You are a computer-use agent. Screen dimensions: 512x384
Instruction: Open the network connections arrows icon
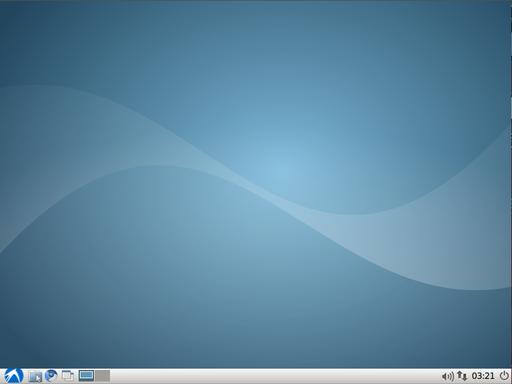(x=462, y=376)
